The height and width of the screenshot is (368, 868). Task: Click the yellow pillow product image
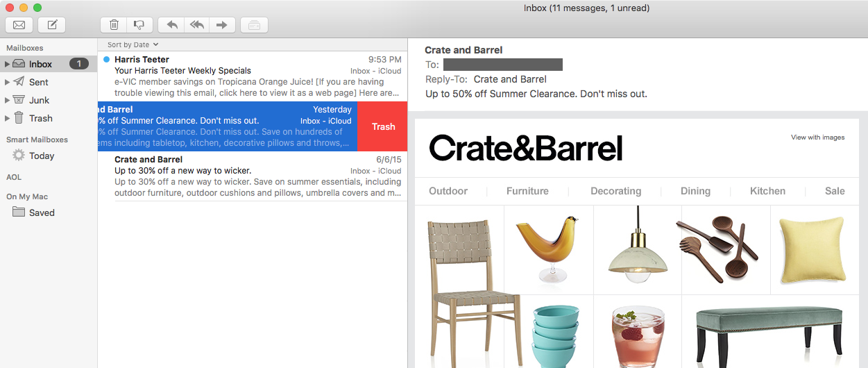click(812, 250)
